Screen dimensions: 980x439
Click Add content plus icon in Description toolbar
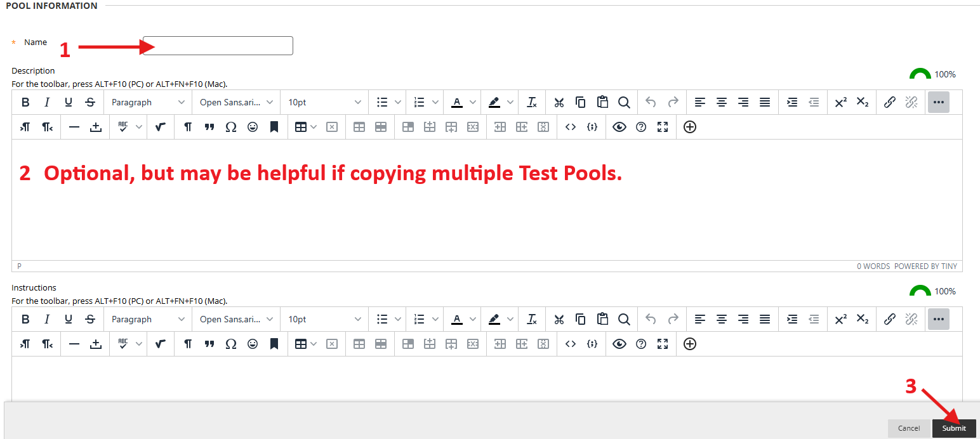tap(690, 127)
